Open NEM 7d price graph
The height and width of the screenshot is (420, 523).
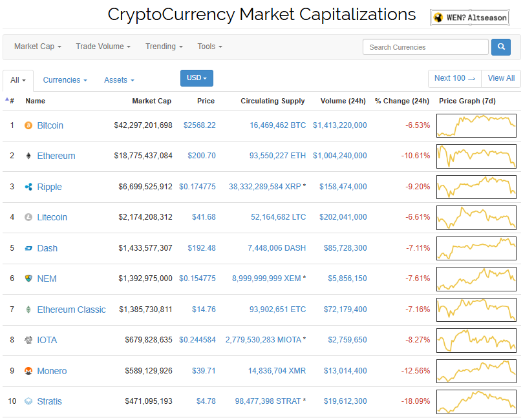pos(476,279)
